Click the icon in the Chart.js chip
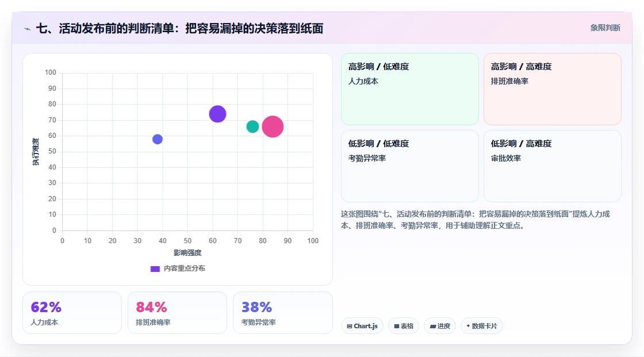This screenshot has height=357, width=644. pyautogui.click(x=350, y=326)
